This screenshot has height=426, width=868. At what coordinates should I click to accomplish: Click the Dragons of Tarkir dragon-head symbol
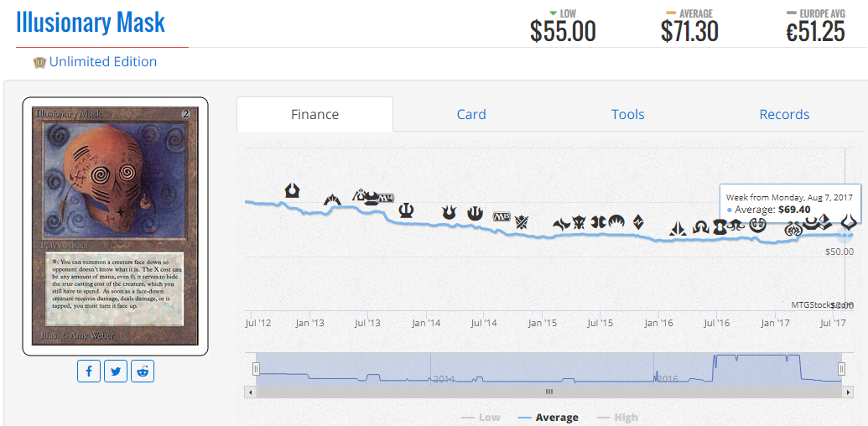580,223
